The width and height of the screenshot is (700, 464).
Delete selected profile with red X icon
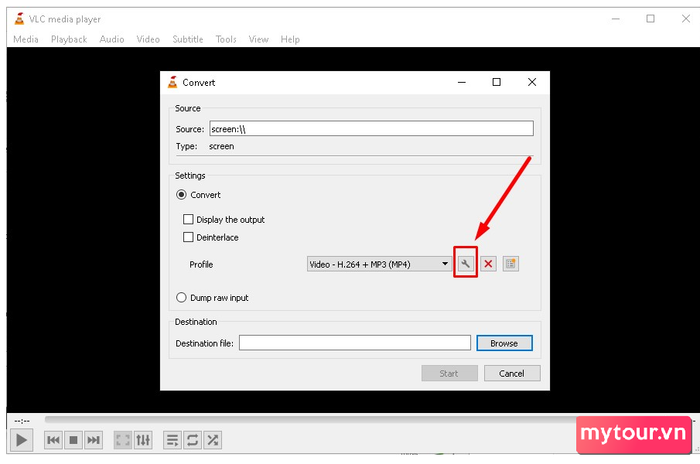tap(488, 264)
